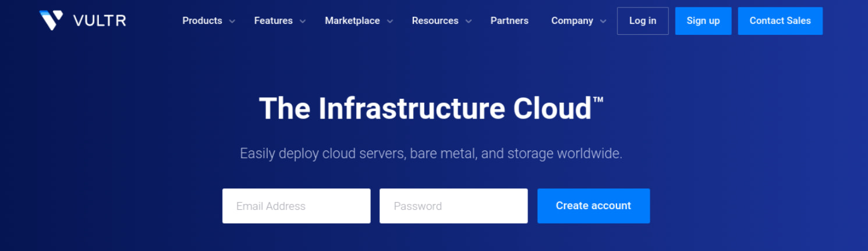Click the Log in button
Image resolution: width=868 pixels, height=251 pixels.
[x=643, y=21]
